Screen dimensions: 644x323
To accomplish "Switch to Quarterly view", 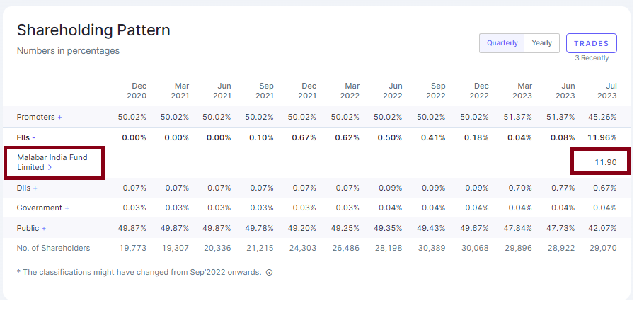I will point(502,43).
